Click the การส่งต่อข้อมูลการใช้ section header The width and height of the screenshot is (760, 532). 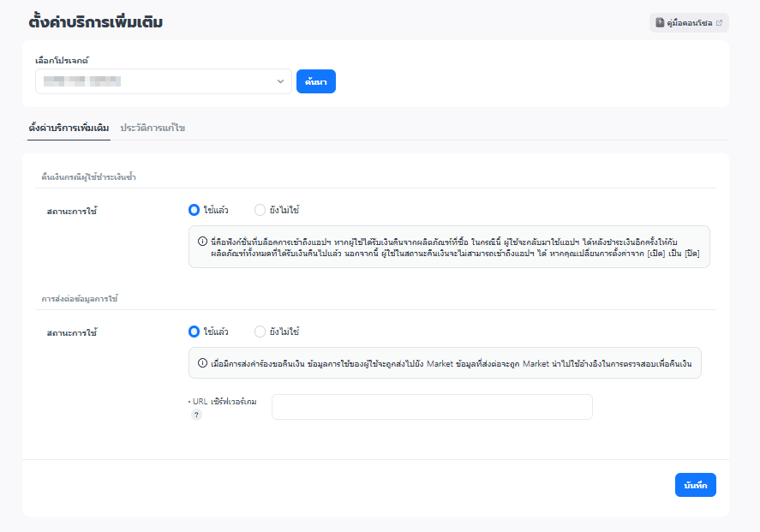click(x=80, y=298)
